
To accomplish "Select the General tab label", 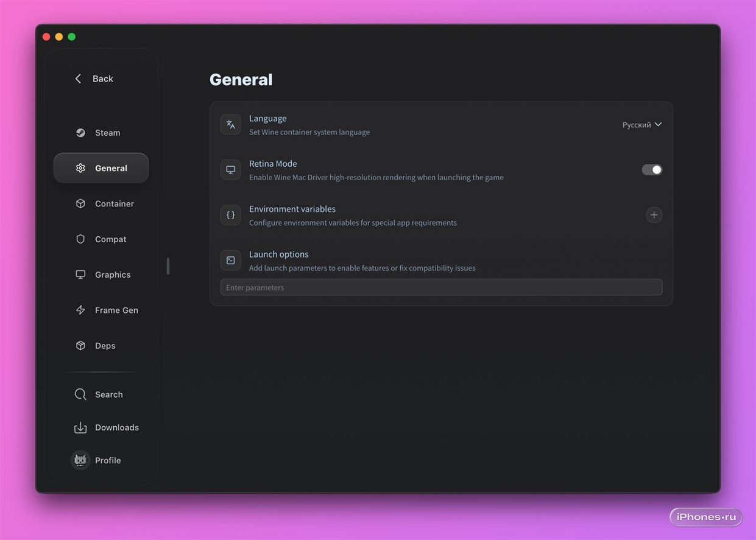I will click(x=111, y=168).
